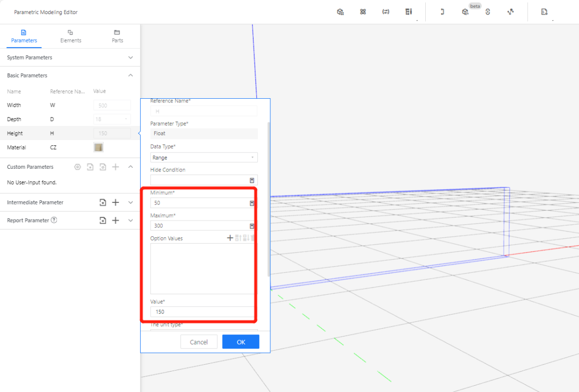Viewport: 579px width, 392px height.
Task: Collapse the Basic Parameters section
Action: click(131, 75)
